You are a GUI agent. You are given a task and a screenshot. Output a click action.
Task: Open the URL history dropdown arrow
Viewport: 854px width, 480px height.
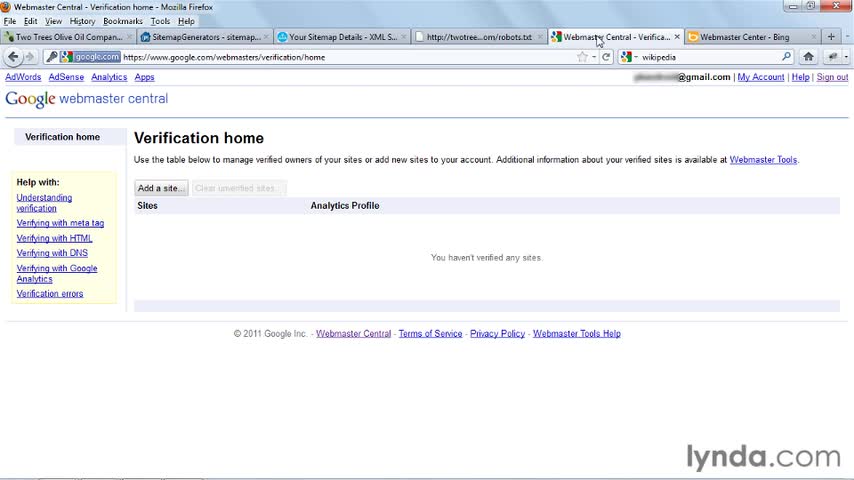(x=594, y=57)
